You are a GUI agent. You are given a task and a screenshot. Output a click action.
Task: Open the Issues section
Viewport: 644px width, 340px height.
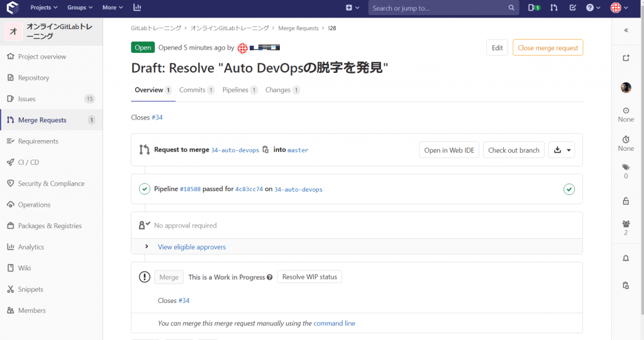click(26, 99)
